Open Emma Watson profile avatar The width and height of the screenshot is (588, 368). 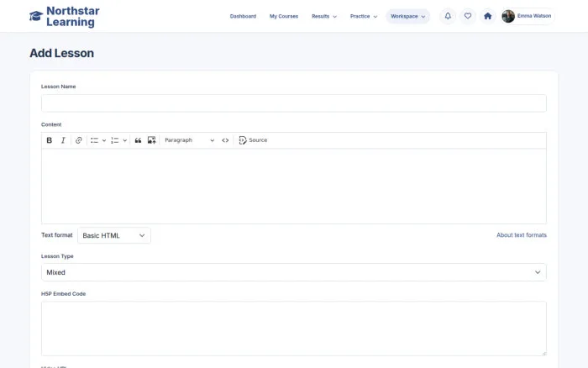pyautogui.click(x=508, y=16)
